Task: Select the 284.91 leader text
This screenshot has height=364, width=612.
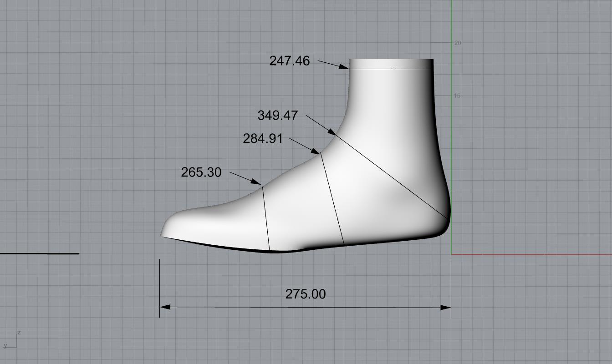Action: point(263,139)
